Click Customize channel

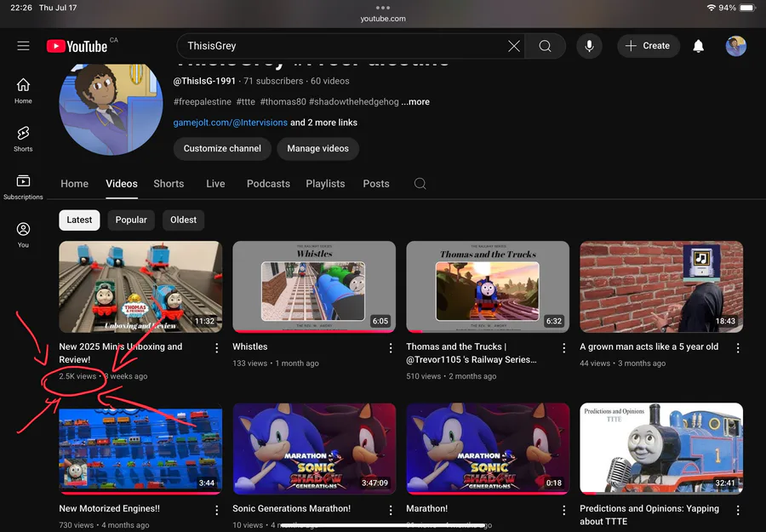[222, 148]
